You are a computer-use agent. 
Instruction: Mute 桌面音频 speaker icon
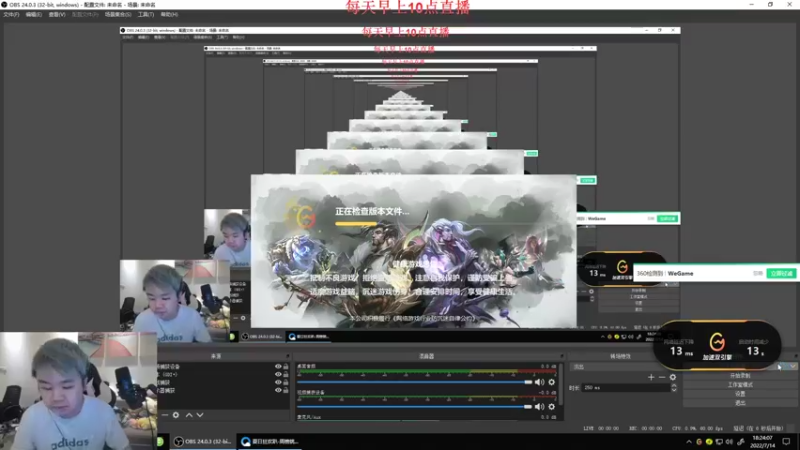tap(539, 382)
